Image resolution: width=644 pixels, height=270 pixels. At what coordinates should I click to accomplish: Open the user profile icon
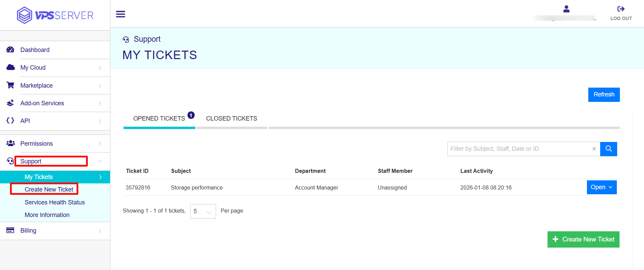click(x=566, y=9)
